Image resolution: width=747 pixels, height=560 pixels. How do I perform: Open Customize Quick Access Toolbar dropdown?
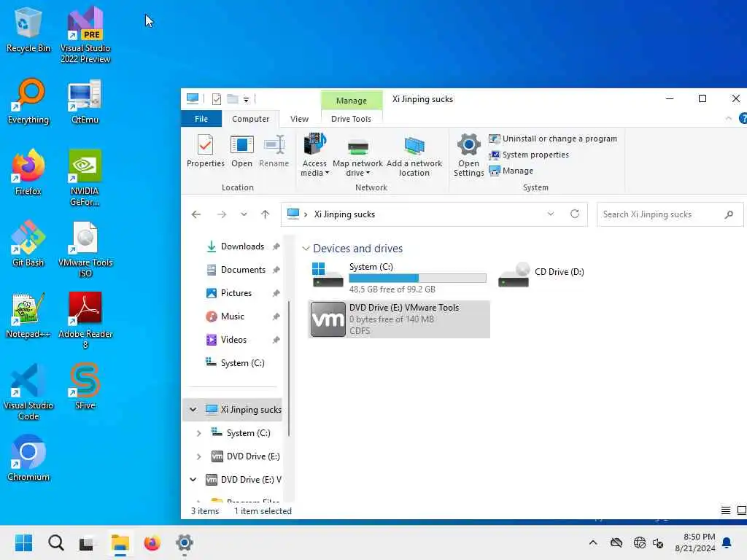pyautogui.click(x=246, y=99)
